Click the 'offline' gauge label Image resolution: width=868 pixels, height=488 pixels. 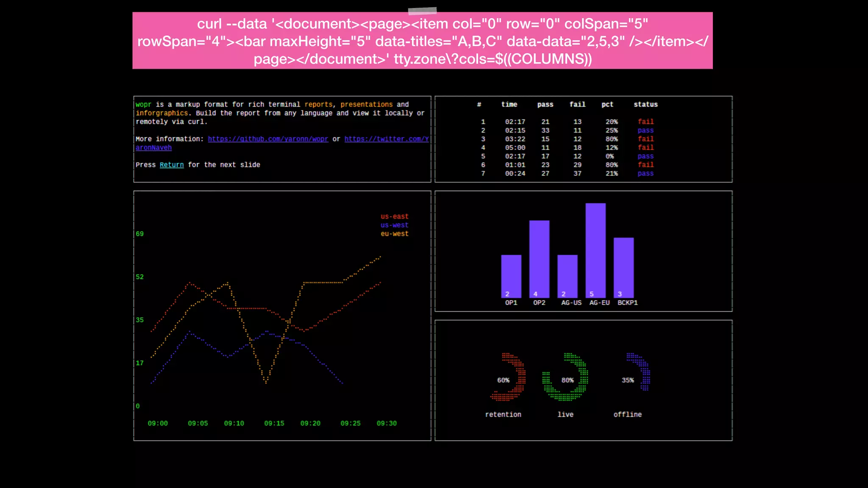(x=628, y=415)
